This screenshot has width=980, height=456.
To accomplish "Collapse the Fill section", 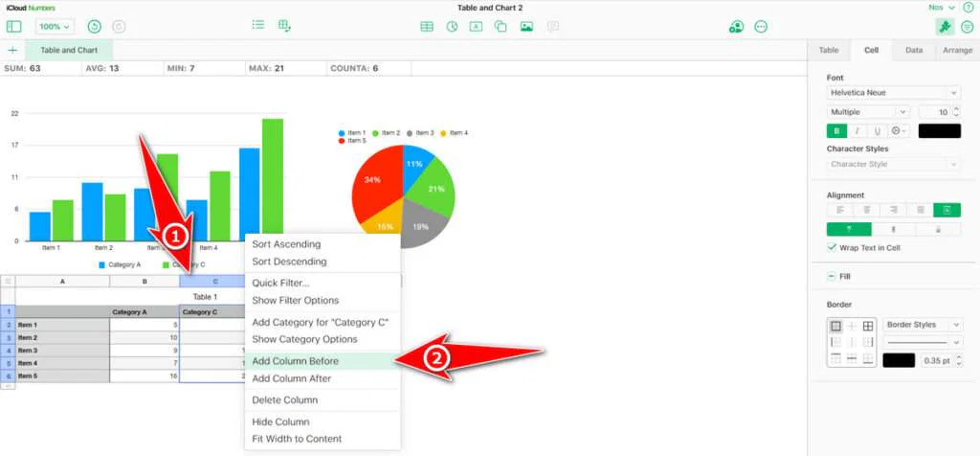I will point(832,276).
